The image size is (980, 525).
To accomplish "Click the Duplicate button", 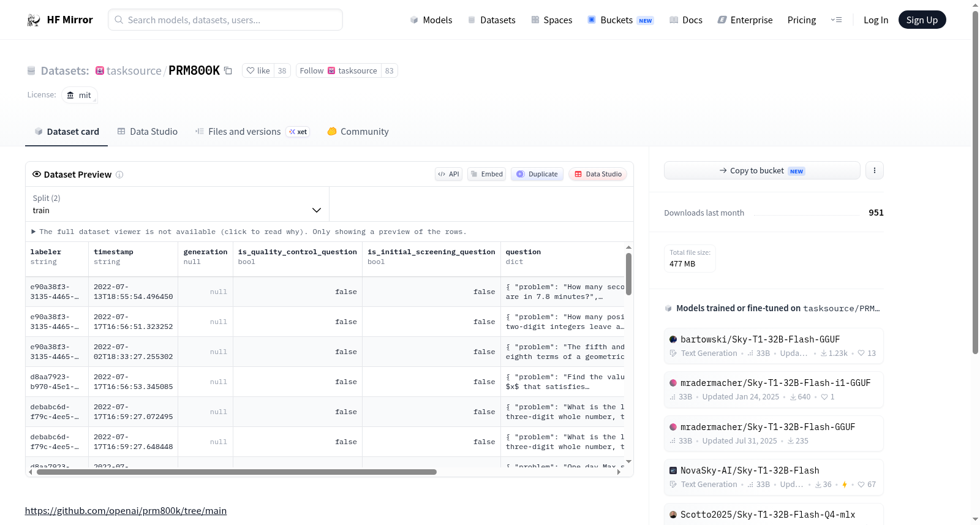I will coord(537,174).
